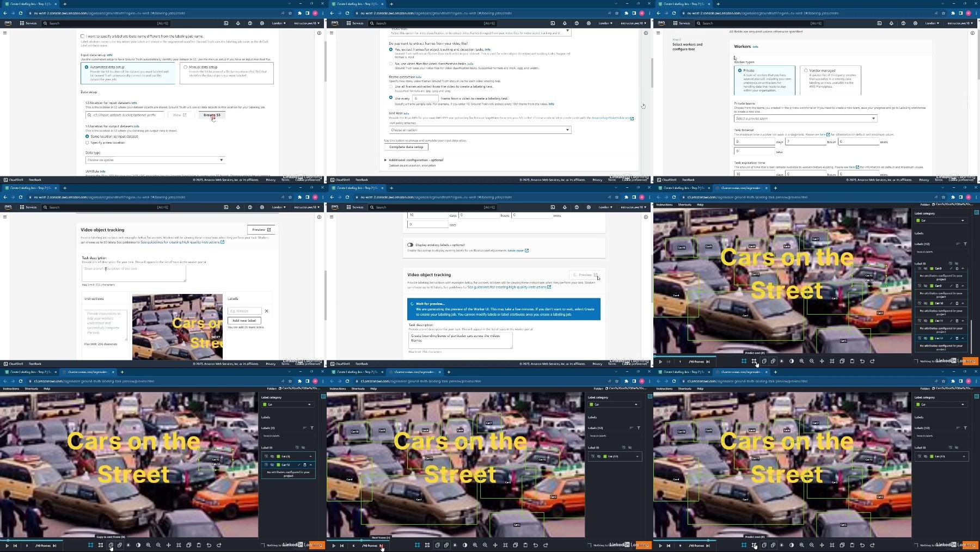Viewport: 980px width, 552px height.
Task: Open notifications bell in frame extraction window header
Action: pyautogui.click(x=565, y=23)
